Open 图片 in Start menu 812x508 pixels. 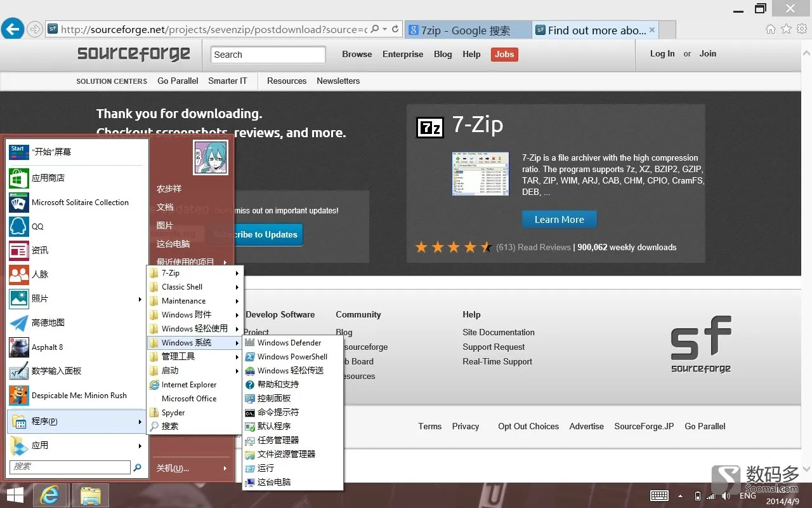coord(165,225)
